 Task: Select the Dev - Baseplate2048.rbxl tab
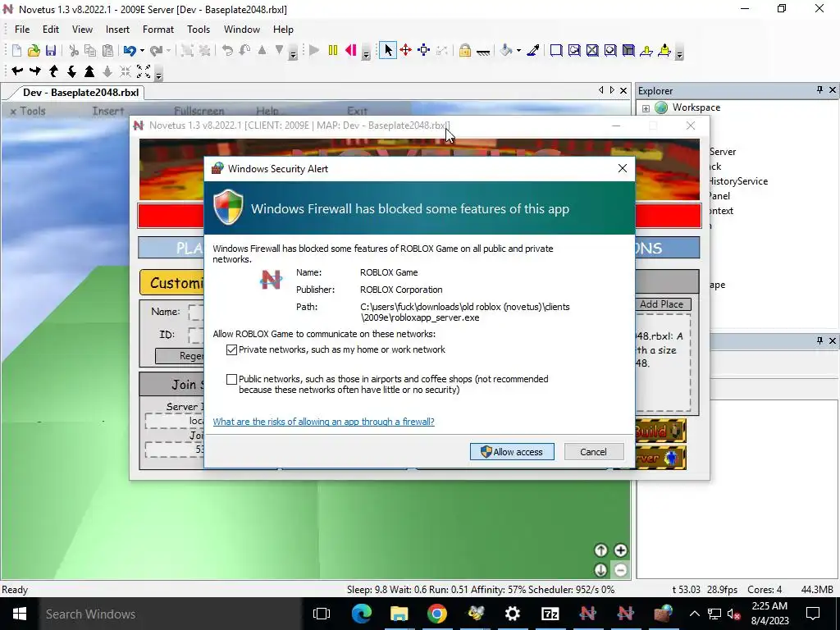coord(80,92)
